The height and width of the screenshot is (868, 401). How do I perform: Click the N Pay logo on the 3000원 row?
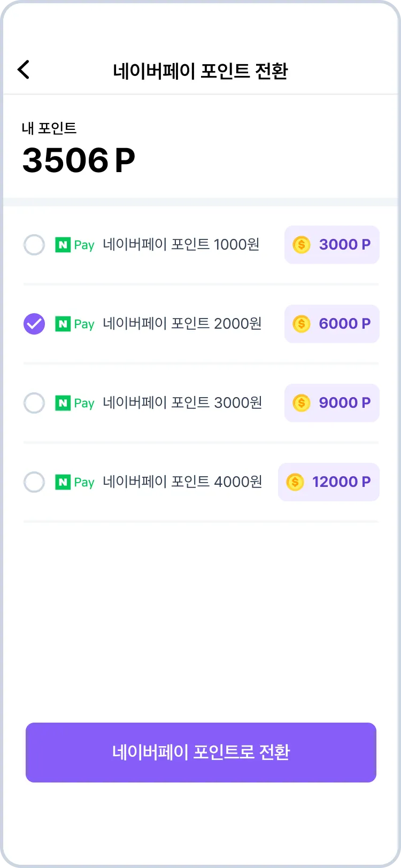tap(75, 404)
